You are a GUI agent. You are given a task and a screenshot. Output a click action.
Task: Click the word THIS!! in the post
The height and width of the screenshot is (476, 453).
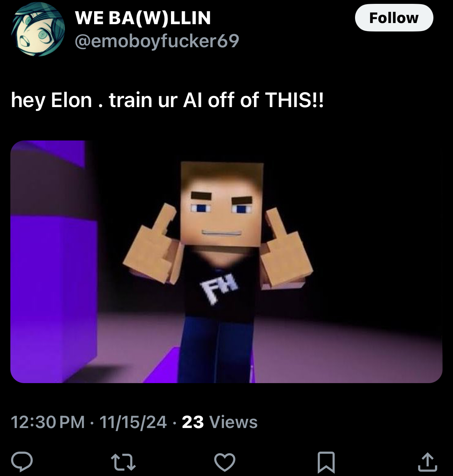(x=294, y=100)
